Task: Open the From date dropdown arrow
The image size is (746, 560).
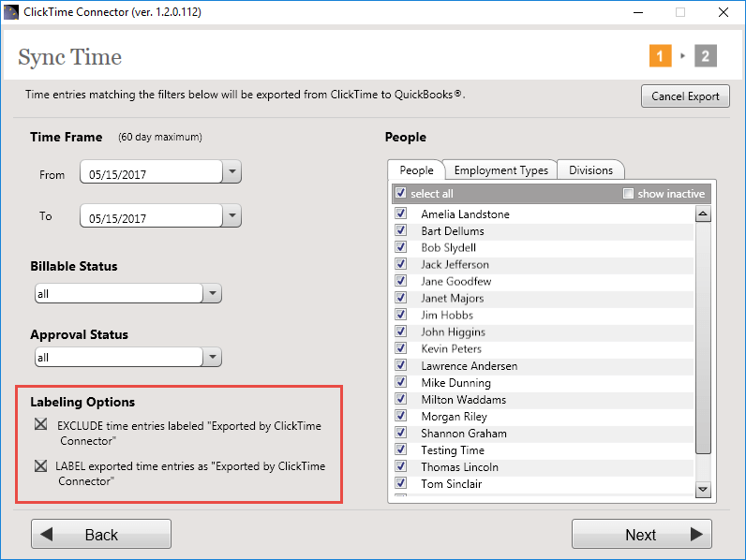Action: tap(232, 171)
